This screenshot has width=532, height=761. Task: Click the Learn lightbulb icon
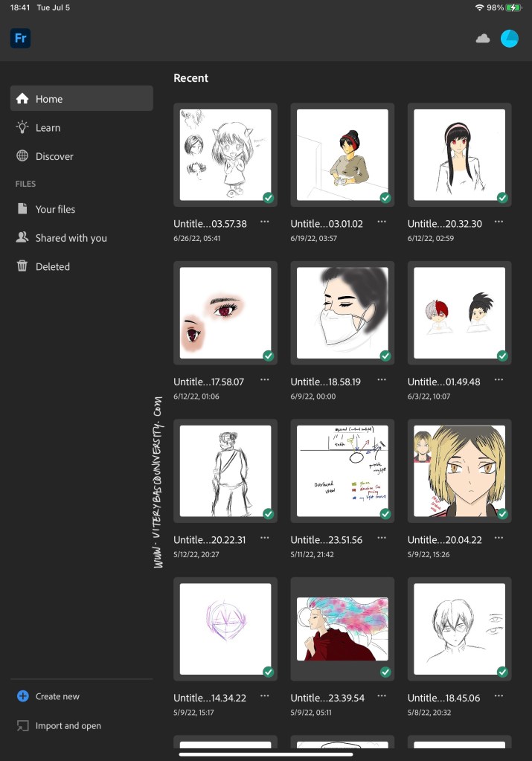click(x=22, y=127)
